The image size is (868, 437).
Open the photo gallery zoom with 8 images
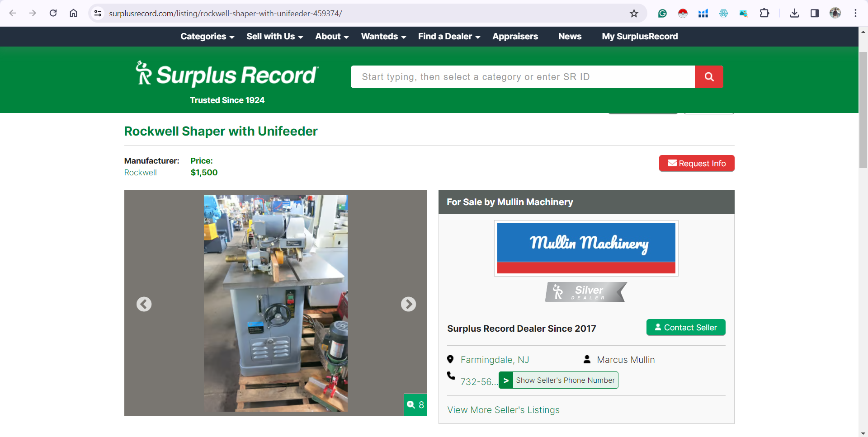(415, 404)
